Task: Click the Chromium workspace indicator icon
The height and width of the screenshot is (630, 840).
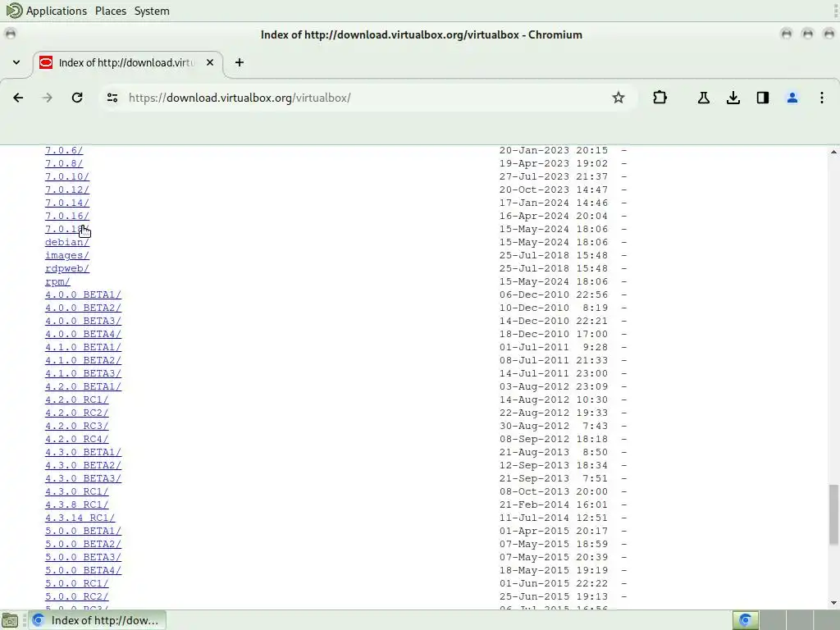Action: [x=745, y=620]
